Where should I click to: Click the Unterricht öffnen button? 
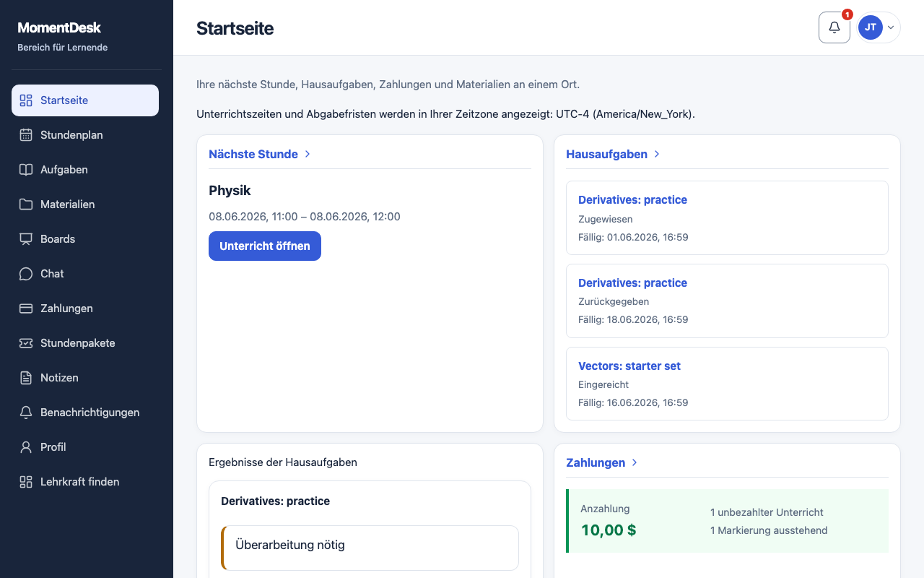click(x=265, y=246)
